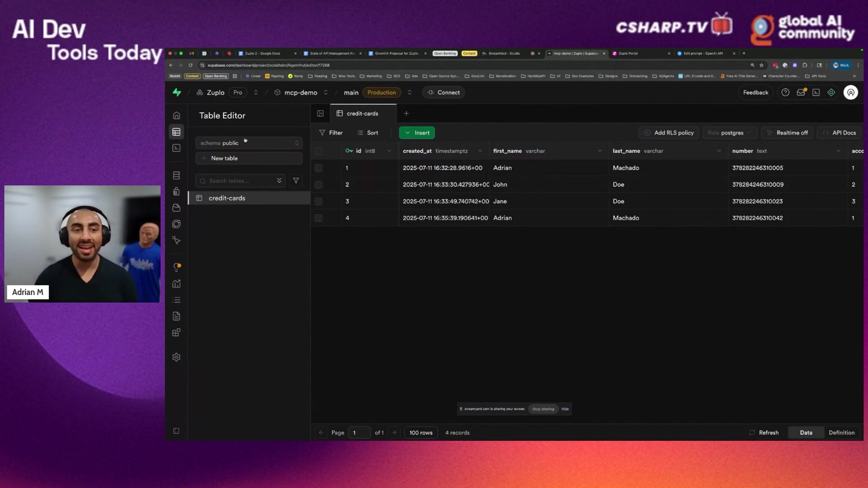This screenshot has height=488, width=868.
Task: Open the Realtime sidebar icon
Action: [176, 240]
